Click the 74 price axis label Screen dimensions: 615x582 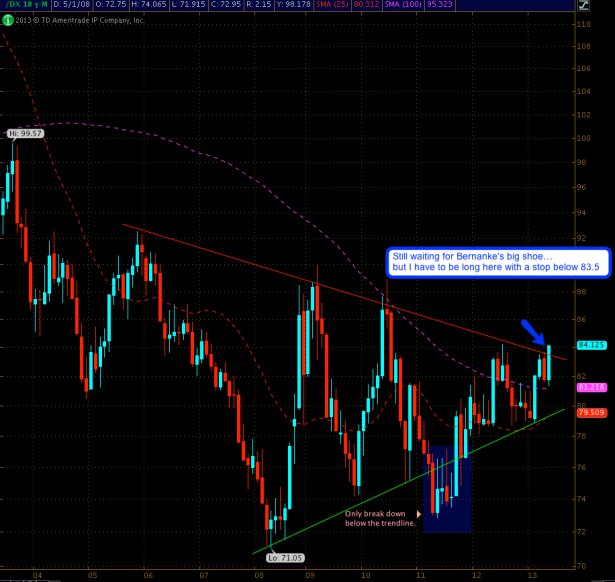pos(582,499)
